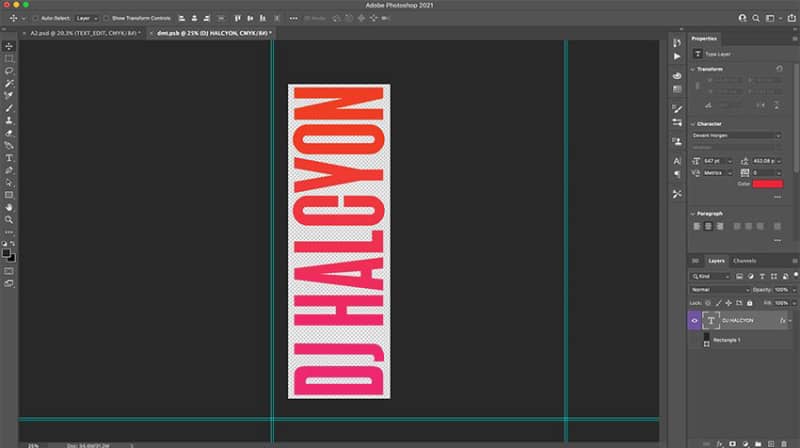The image size is (800, 448).
Task: Open the font family dropdown
Action: 736,135
